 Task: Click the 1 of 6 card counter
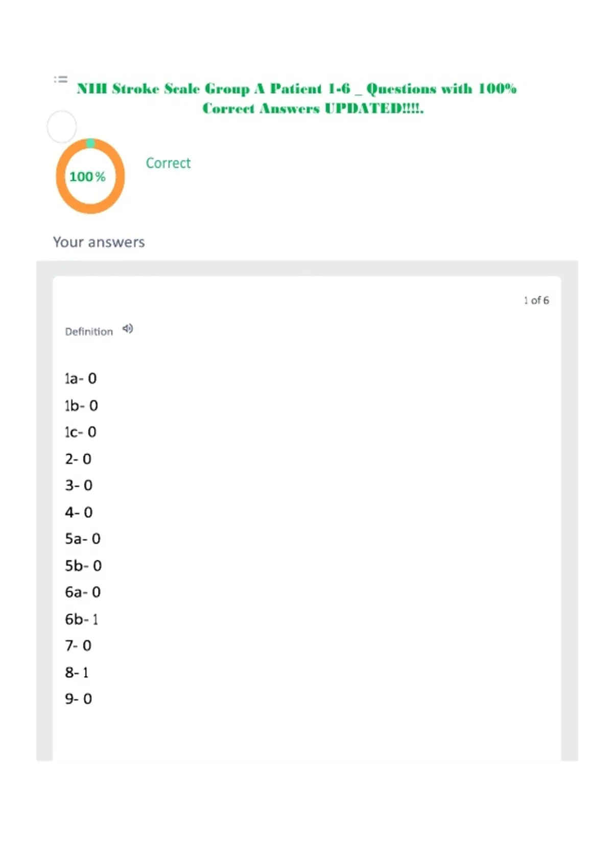pos(536,300)
